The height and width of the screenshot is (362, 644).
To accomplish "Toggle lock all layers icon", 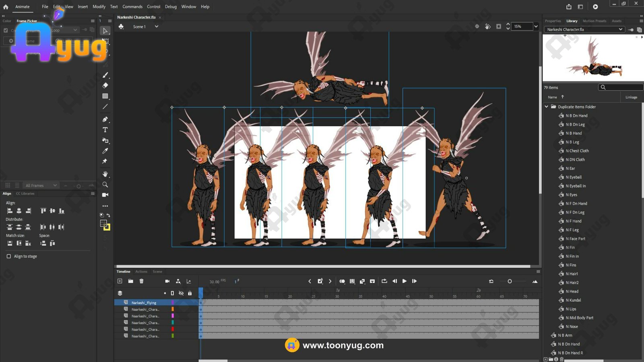I will tap(190, 293).
